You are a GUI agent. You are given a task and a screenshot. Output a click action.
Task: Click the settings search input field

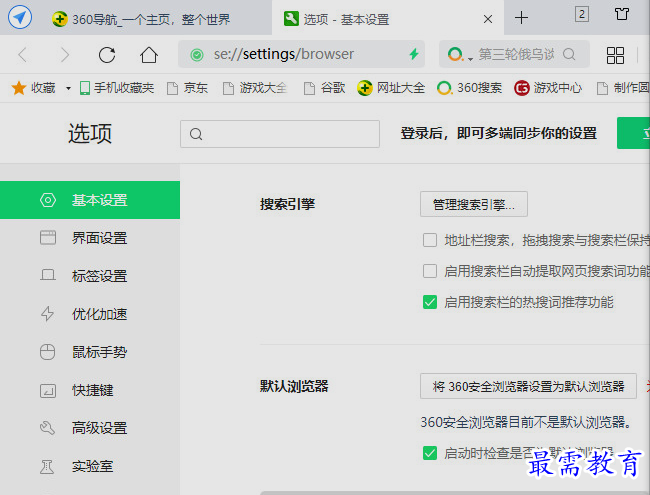(280, 134)
